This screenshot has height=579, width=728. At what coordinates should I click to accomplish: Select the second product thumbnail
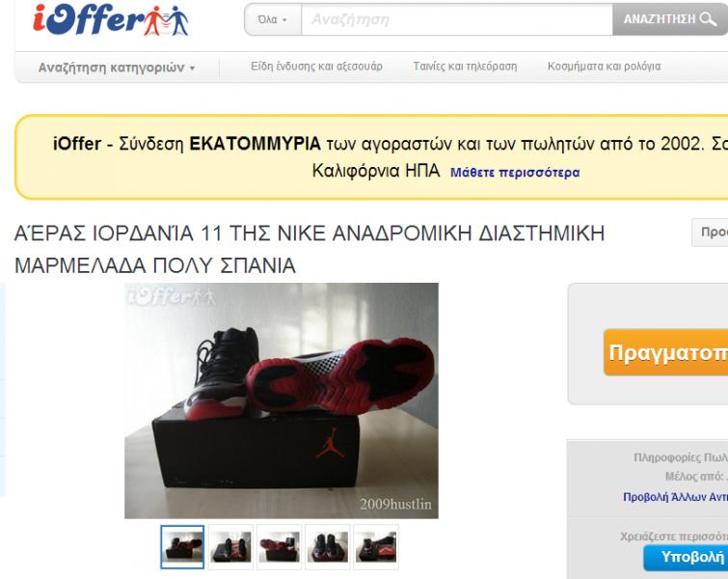230,547
